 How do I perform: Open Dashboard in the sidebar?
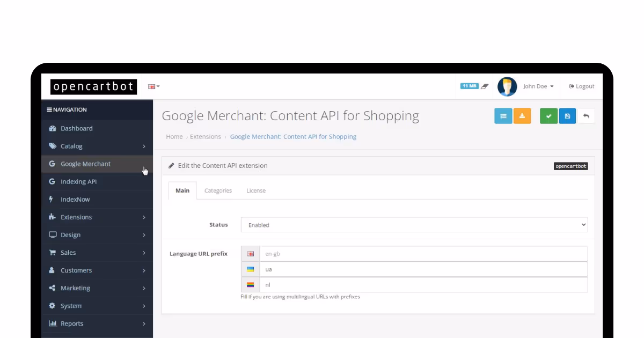(x=97, y=128)
